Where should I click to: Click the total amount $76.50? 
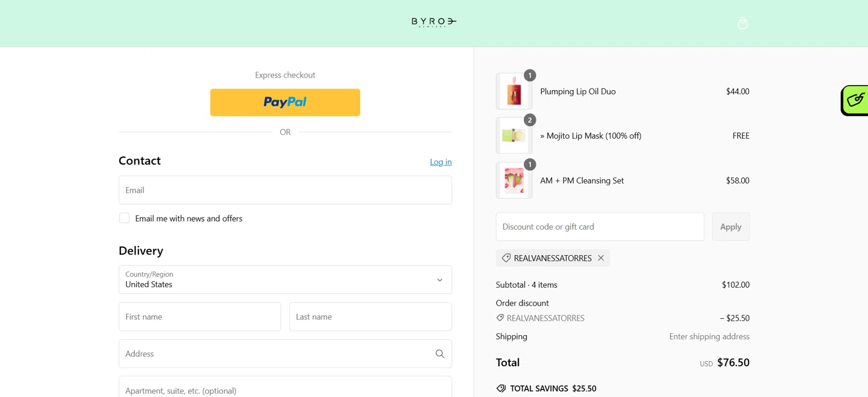733,363
